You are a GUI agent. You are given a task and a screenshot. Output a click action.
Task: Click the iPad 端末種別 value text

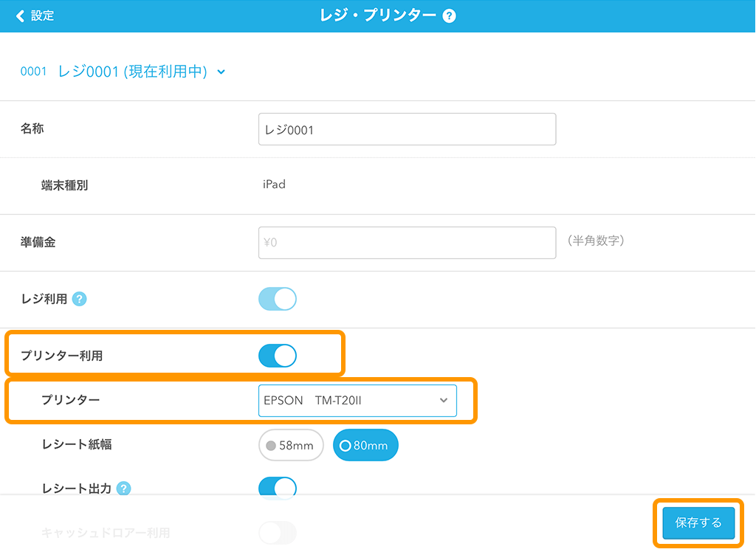(274, 184)
